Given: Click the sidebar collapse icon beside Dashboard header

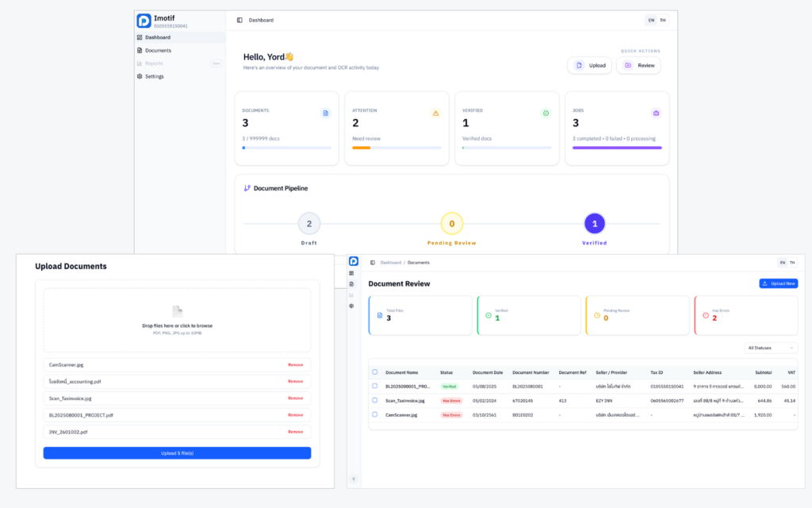Looking at the screenshot, I should tap(239, 20).
